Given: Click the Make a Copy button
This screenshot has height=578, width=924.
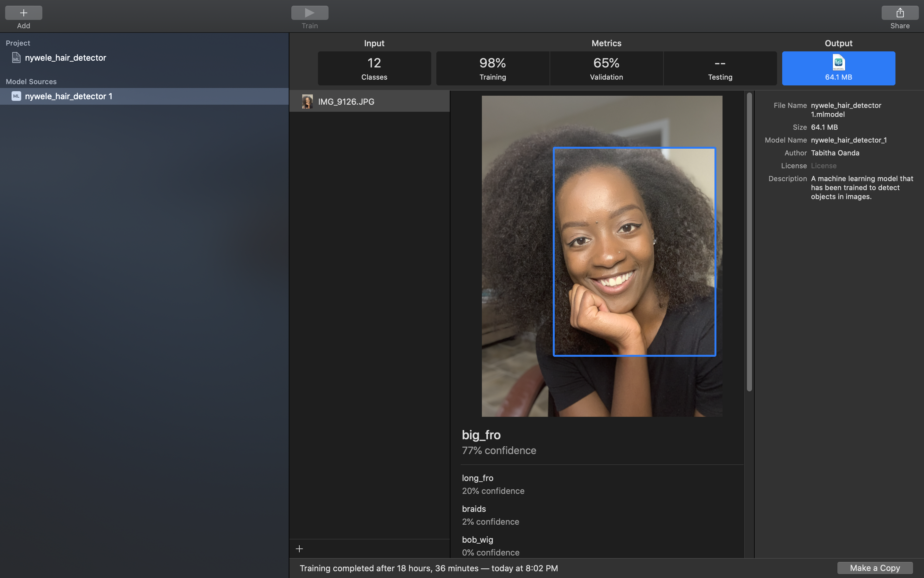Looking at the screenshot, I should (x=875, y=568).
